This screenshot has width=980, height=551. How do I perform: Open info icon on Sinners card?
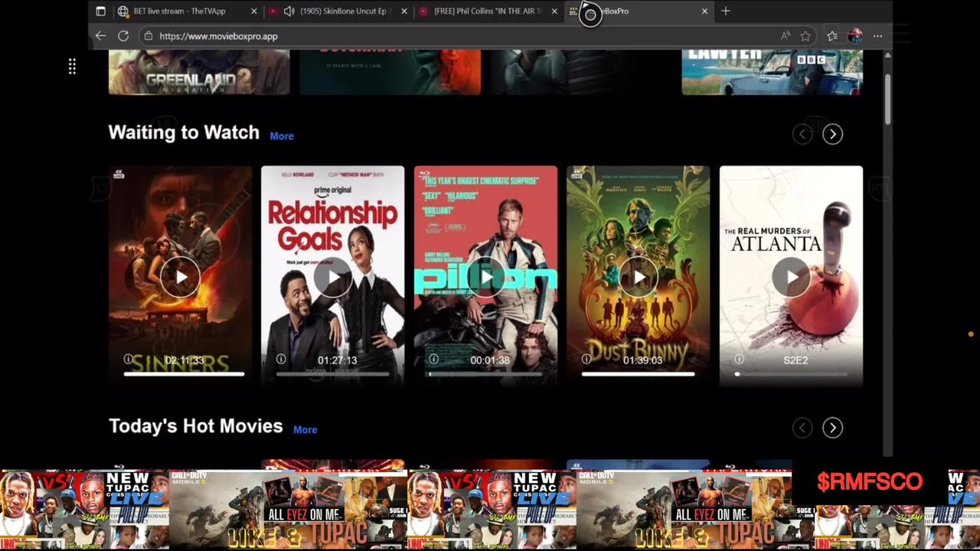coord(129,359)
